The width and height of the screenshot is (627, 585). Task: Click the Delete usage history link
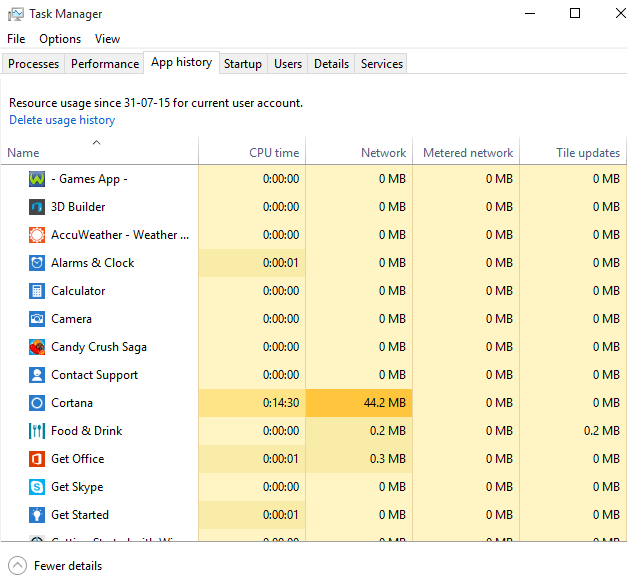[62, 120]
